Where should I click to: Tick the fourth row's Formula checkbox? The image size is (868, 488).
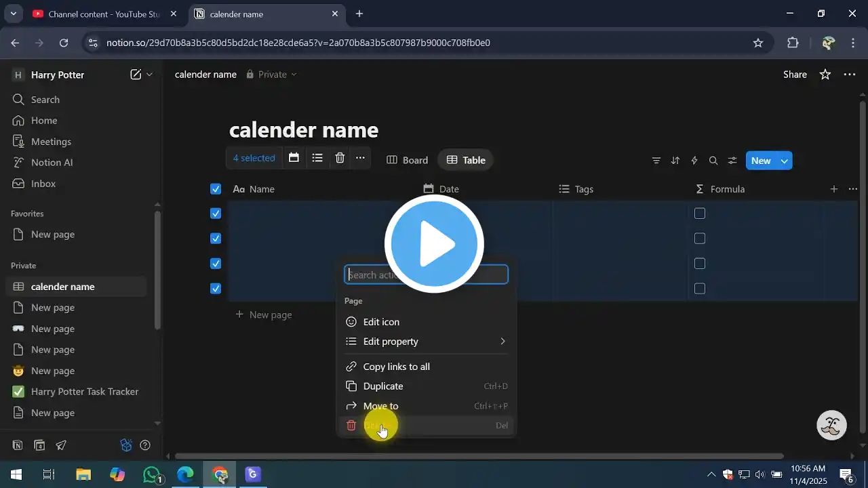point(700,289)
